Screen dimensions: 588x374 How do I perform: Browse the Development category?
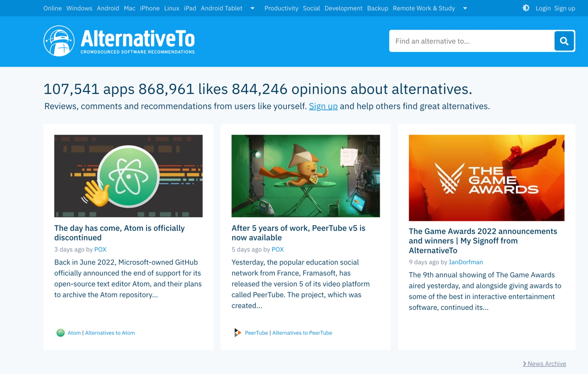click(x=344, y=8)
